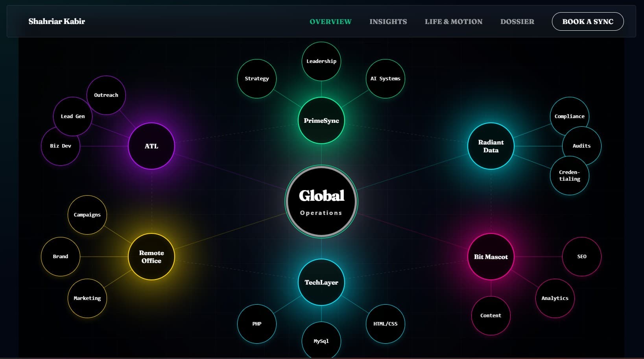Click the Lead Gen bubble
This screenshot has width=644, height=359.
pos(72,116)
